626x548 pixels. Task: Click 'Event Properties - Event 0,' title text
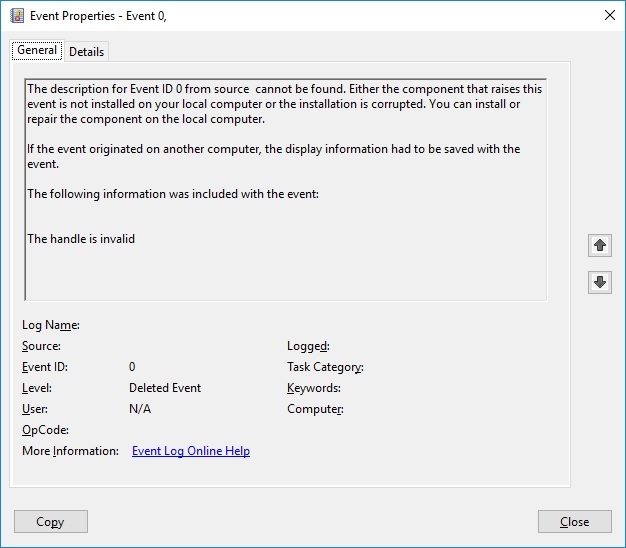pyautogui.click(x=98, y=16)
